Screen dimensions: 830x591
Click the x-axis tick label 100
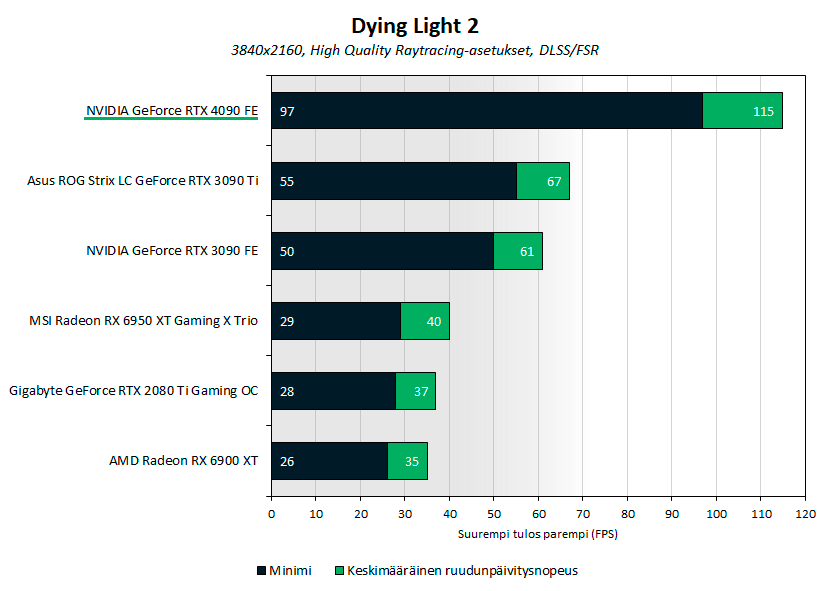716,514
